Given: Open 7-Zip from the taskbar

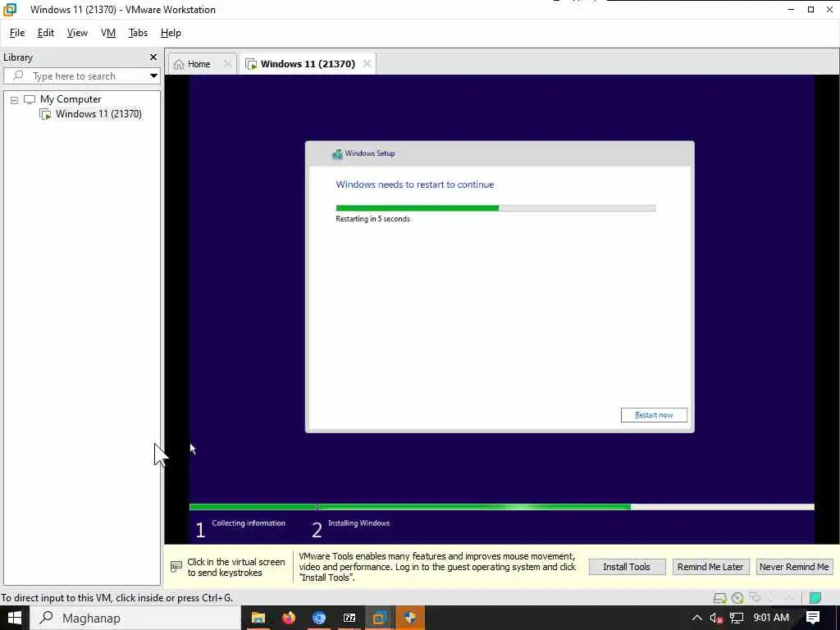Looking at the screenshot, I should (x=349, y=618).
